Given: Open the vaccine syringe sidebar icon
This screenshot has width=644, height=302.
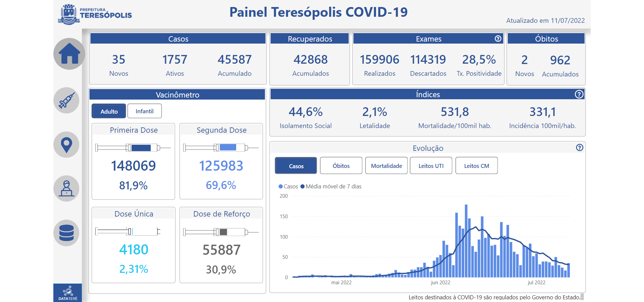Looking at the screenshot, I should pyautogui.click(x=66, y=101).
